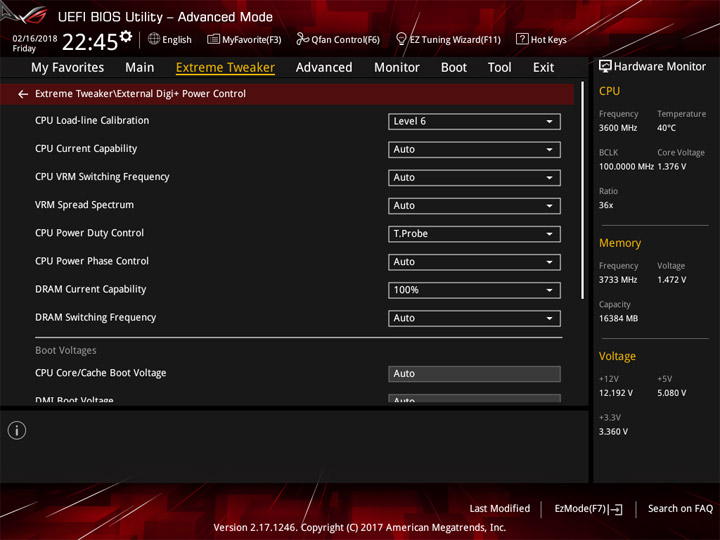The height and width of the screenshot is (540, 720).
Task: Click the Boot Voltages section heading
Action: [66, 350]
